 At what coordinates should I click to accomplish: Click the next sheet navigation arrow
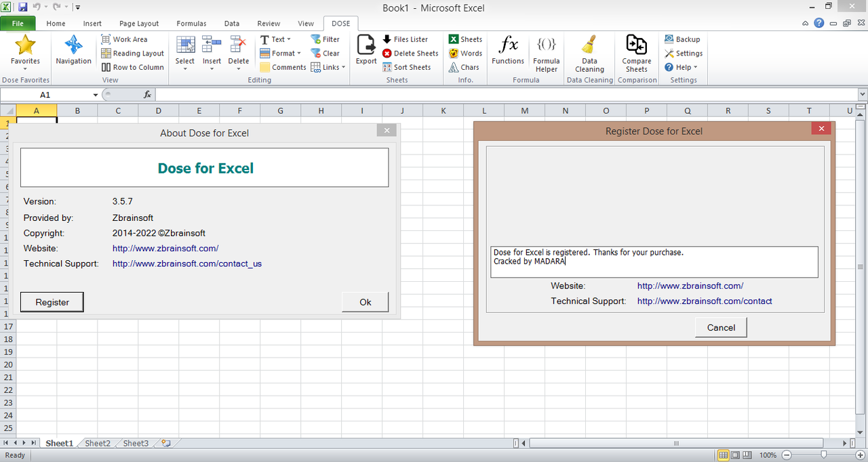click(x=24, y=443)
